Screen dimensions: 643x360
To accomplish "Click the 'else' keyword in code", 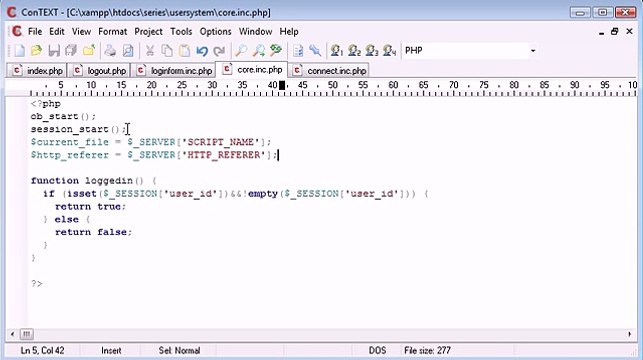I will pos(66,219).
